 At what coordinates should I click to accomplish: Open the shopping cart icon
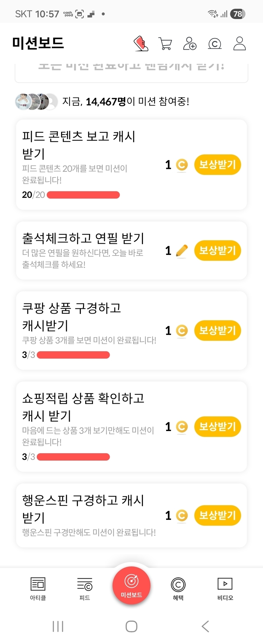(165, 43)
